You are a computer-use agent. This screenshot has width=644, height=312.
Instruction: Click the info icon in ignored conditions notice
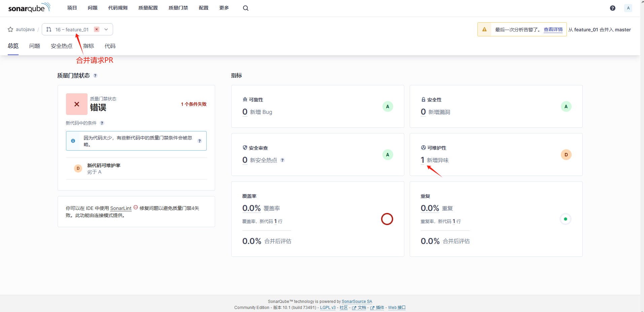73,141
